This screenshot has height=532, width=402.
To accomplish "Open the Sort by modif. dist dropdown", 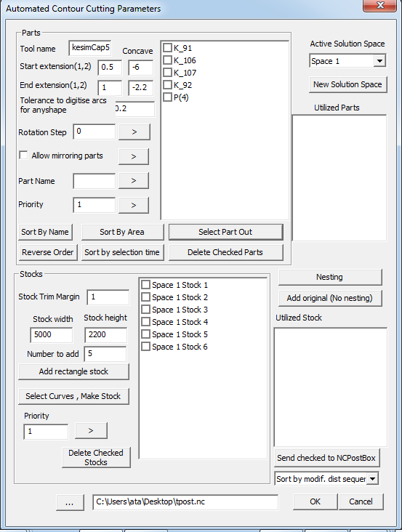I will click(373, 479).
